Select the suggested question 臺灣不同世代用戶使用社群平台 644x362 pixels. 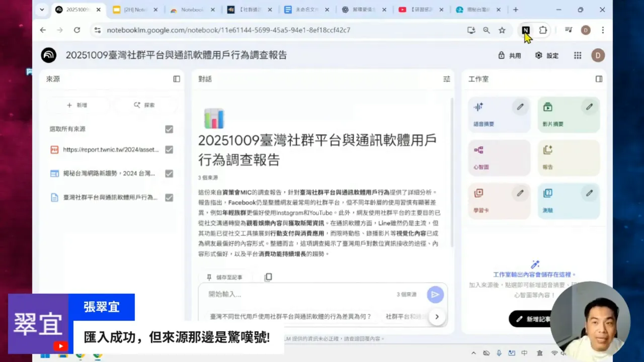point(291,317)
